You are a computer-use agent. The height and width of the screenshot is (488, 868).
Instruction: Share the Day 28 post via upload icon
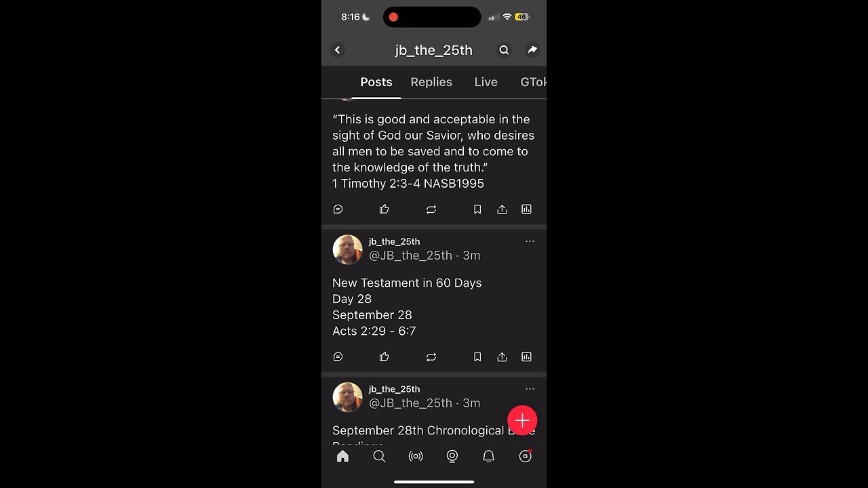point(502,357)
